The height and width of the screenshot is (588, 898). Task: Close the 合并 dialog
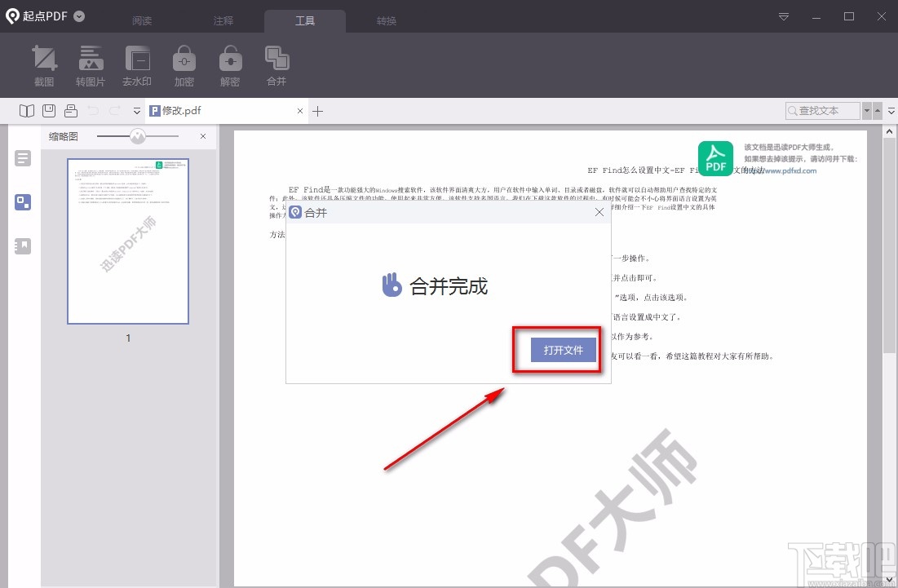click(x=599, y=212)
